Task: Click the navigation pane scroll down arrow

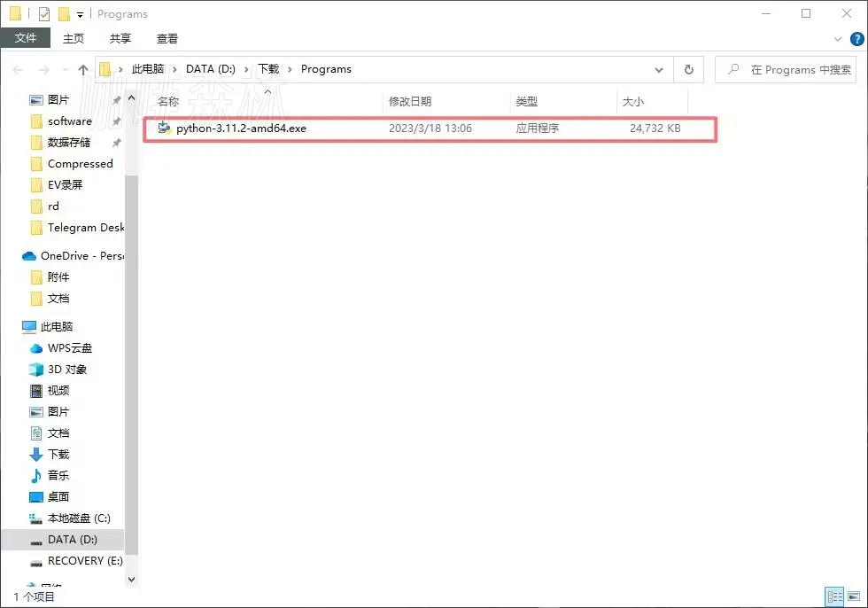Action: pos(131,580)
